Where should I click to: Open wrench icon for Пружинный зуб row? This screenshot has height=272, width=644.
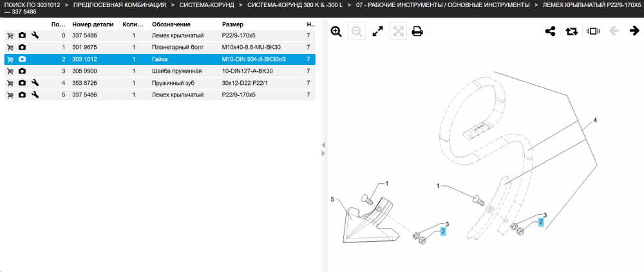coord(35,83)
